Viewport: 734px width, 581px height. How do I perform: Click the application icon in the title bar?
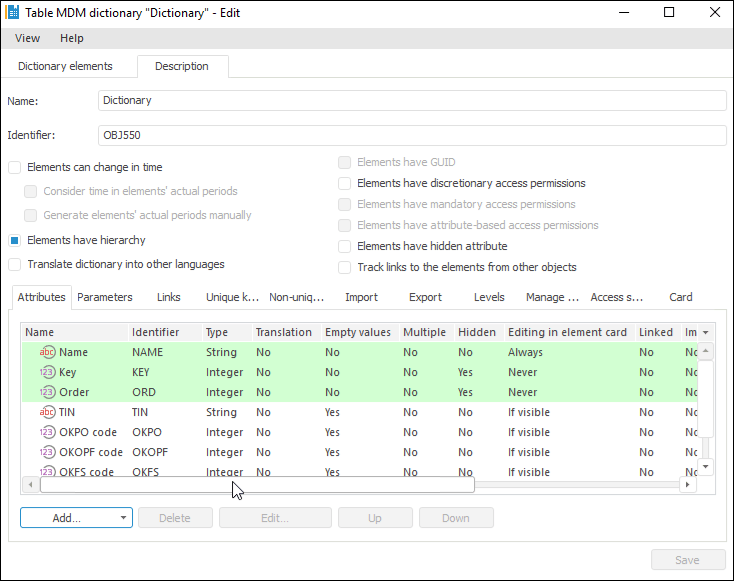[13, 13]
